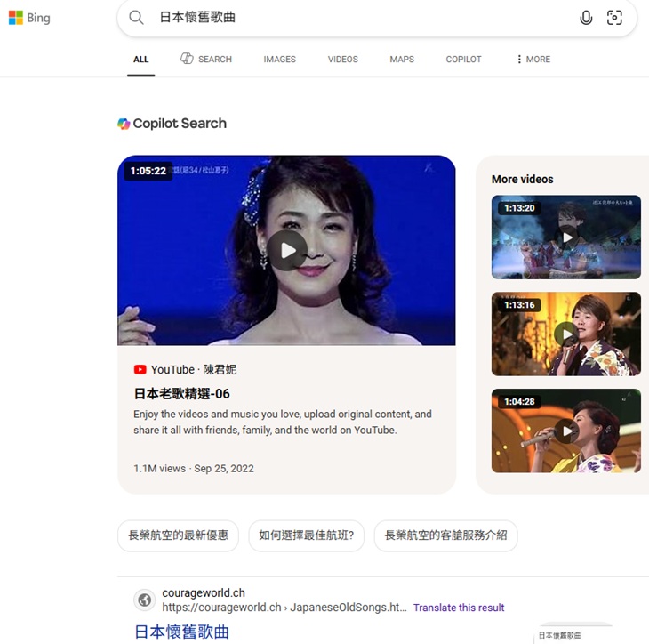Click the 如何選擇最佳航班? suggestion chip

click(306, 535)
